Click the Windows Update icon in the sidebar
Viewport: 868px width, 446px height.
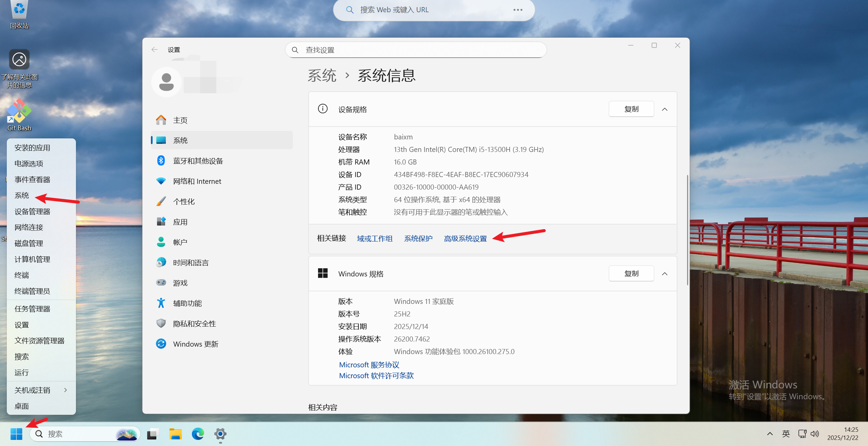coord(161,344)
